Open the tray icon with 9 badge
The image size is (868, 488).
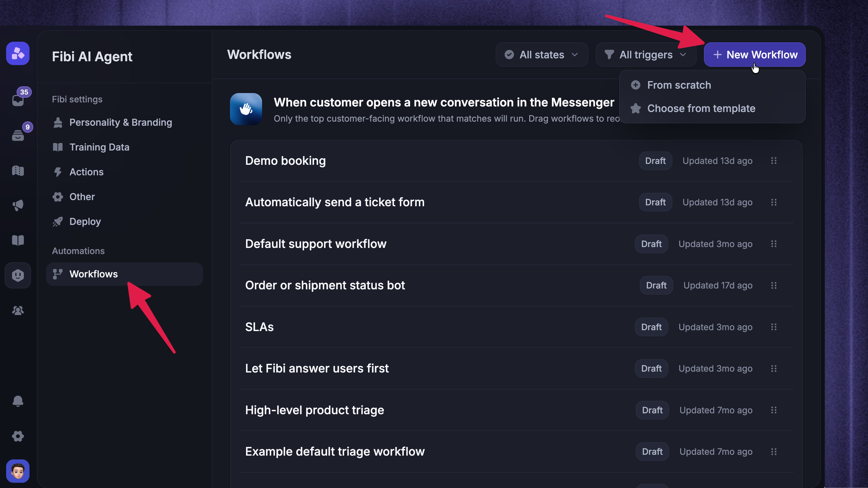(x=18, y=135)
